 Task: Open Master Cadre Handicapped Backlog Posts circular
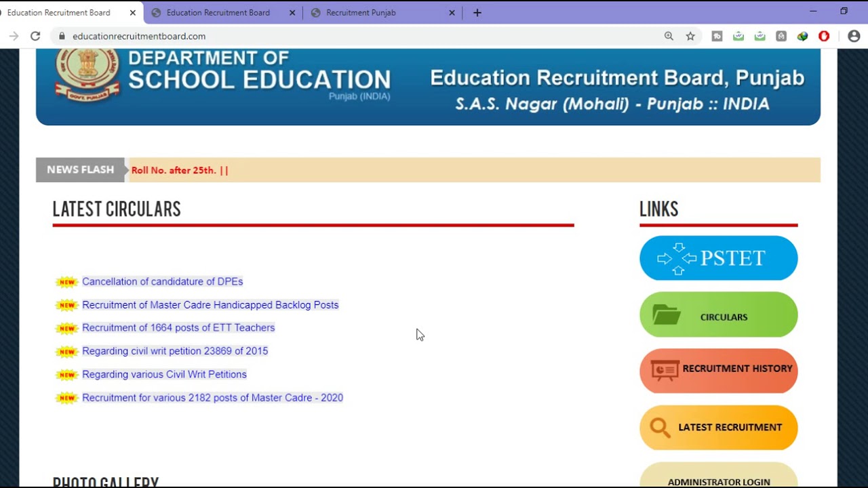210,305
